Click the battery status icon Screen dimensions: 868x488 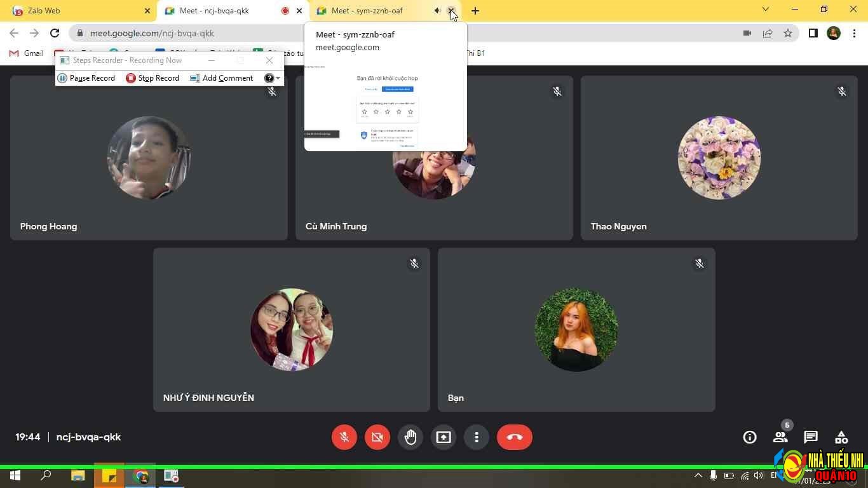[x=729, y=475]
